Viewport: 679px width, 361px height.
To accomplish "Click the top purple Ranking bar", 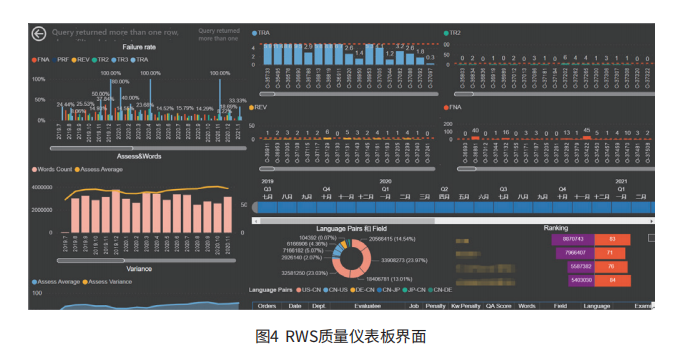I will click(x=573, y=239).
